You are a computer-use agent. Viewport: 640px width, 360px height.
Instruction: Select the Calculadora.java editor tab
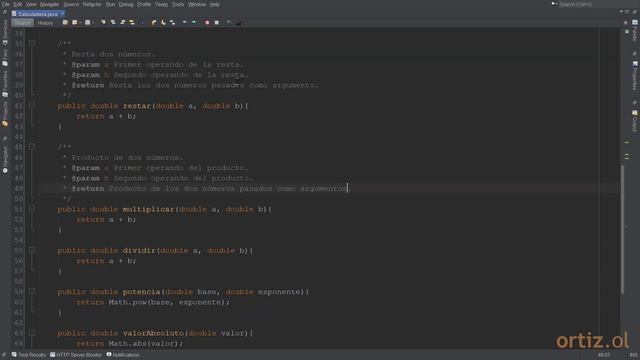(x=38, y=14)
